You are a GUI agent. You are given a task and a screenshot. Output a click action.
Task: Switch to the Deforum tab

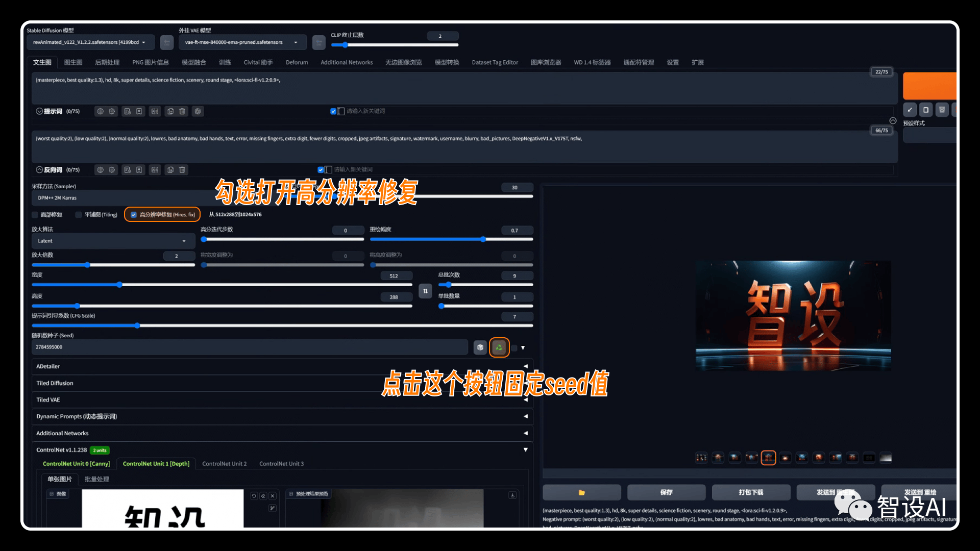coord(297,62)
